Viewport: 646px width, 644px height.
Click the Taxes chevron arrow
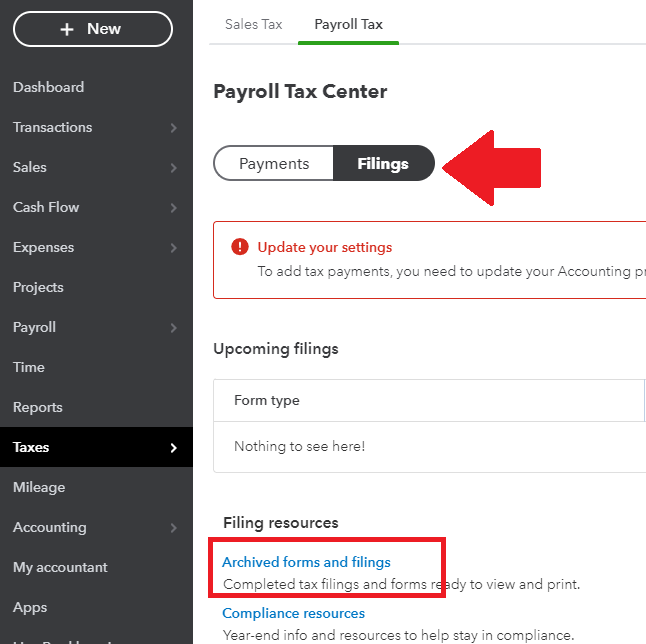tap(174, 448)
